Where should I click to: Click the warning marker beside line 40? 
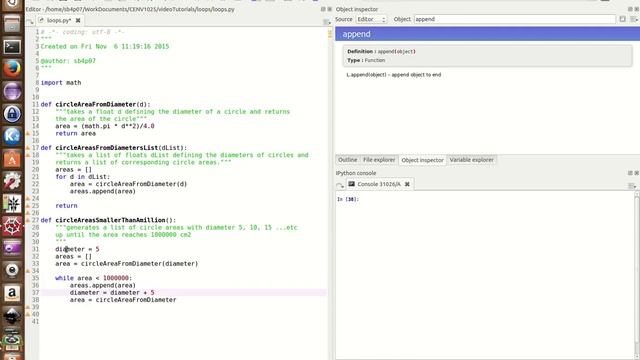click(28, 314)
